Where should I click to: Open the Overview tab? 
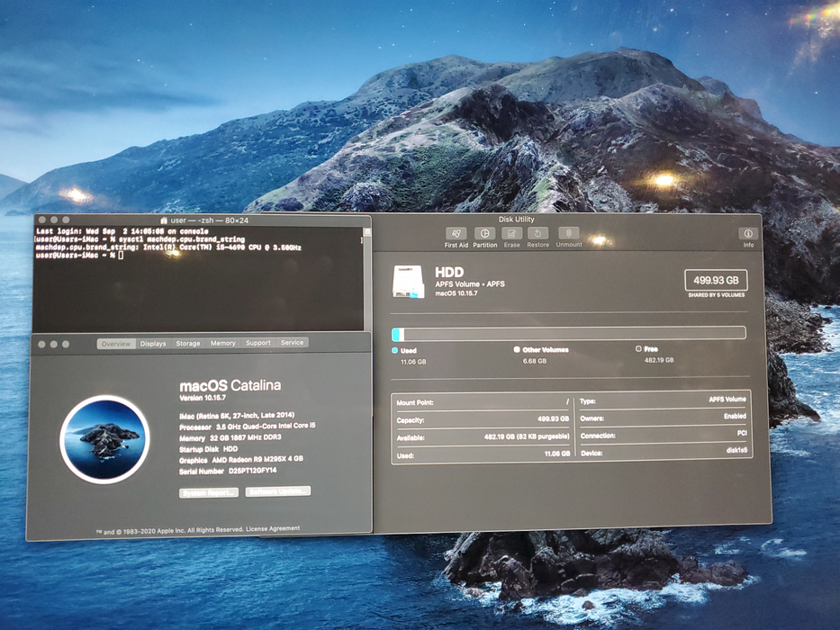pyautogui.click(x=116, y=344)
